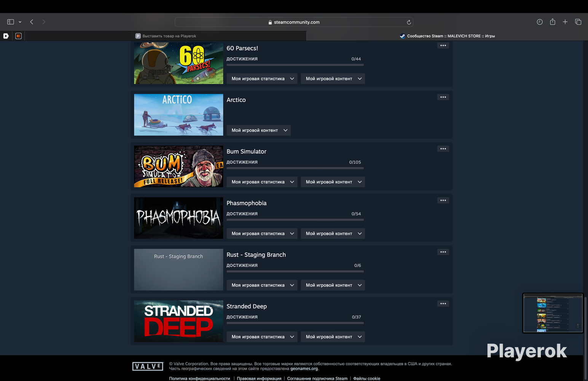Open the Safari share icon
The height and width of the screenshot is (381, 588).
pos(553,22)
